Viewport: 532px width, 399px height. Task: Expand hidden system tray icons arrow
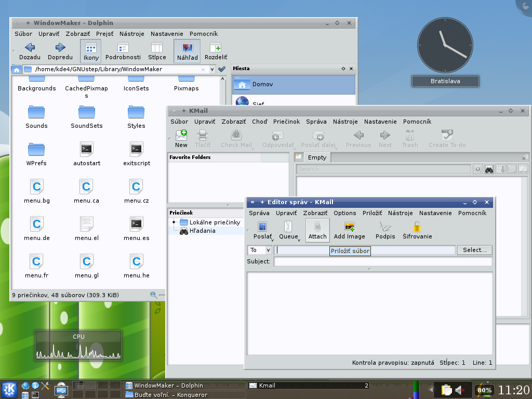tap(431, 390)
